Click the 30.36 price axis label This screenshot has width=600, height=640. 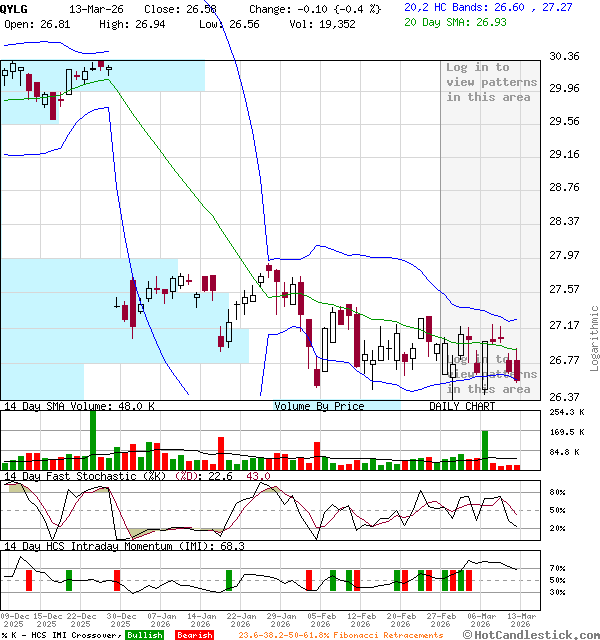tap(565, 57)
